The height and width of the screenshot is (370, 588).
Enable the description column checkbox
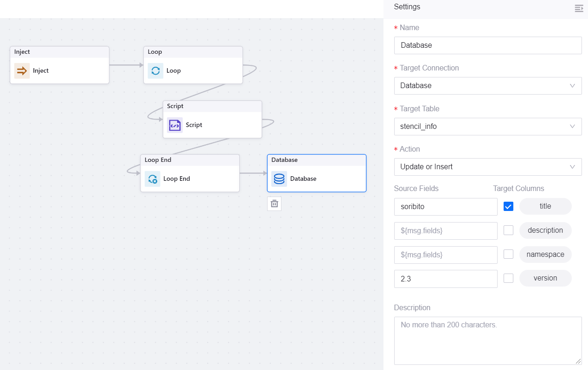pyautogui.click(x=508, y=230)
